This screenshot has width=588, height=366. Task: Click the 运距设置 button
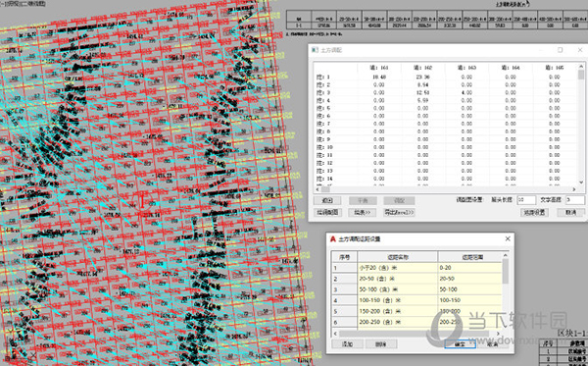point(534,213)
